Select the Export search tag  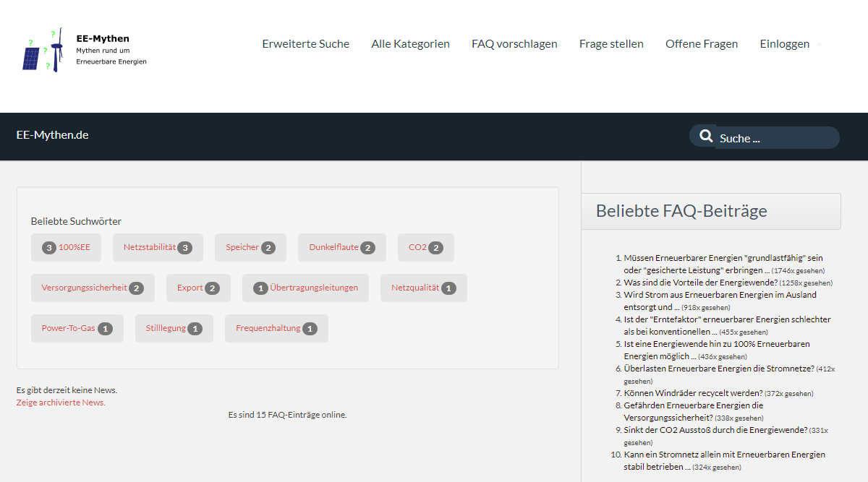(x=198, y=288)
